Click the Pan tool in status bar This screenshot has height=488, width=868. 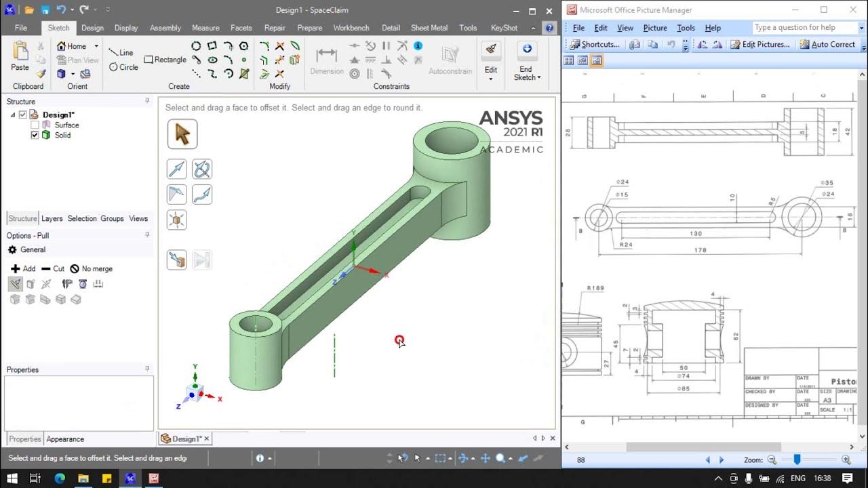(x=486, y=458)
